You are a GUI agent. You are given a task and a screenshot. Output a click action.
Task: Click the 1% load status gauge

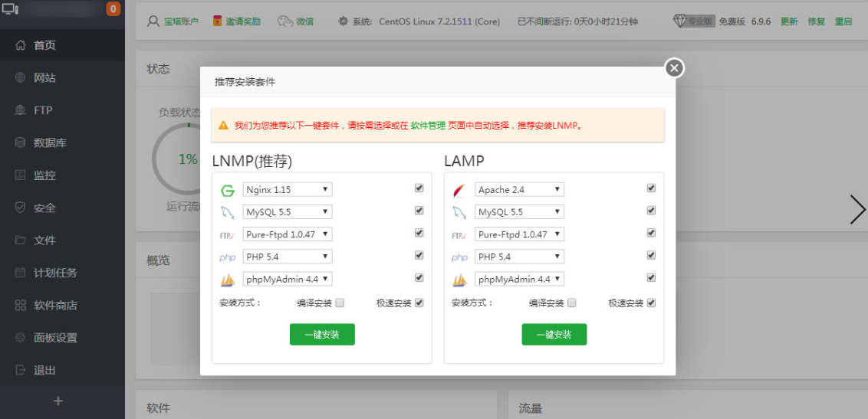187,159
